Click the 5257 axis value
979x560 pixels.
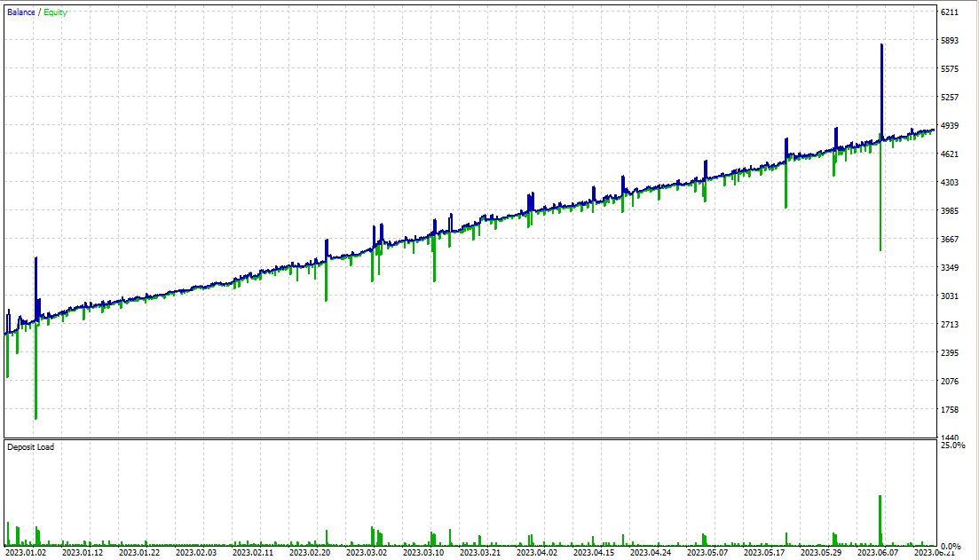coord(949,98)
